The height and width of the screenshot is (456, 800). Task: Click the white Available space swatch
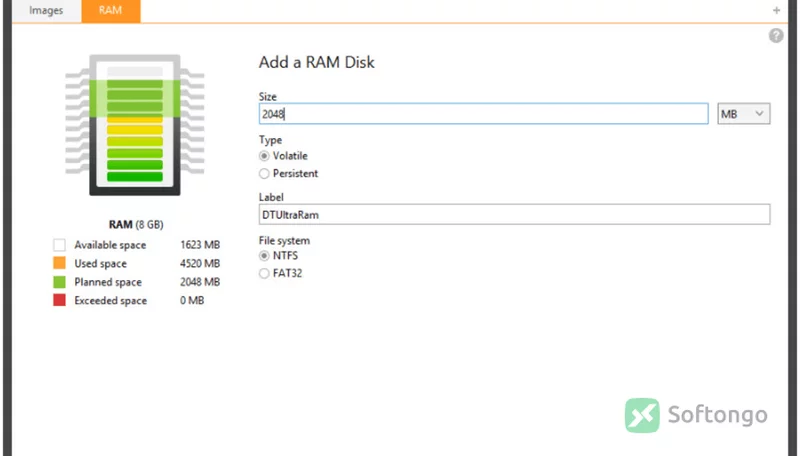pyautogui.click(x=59, y=245)
